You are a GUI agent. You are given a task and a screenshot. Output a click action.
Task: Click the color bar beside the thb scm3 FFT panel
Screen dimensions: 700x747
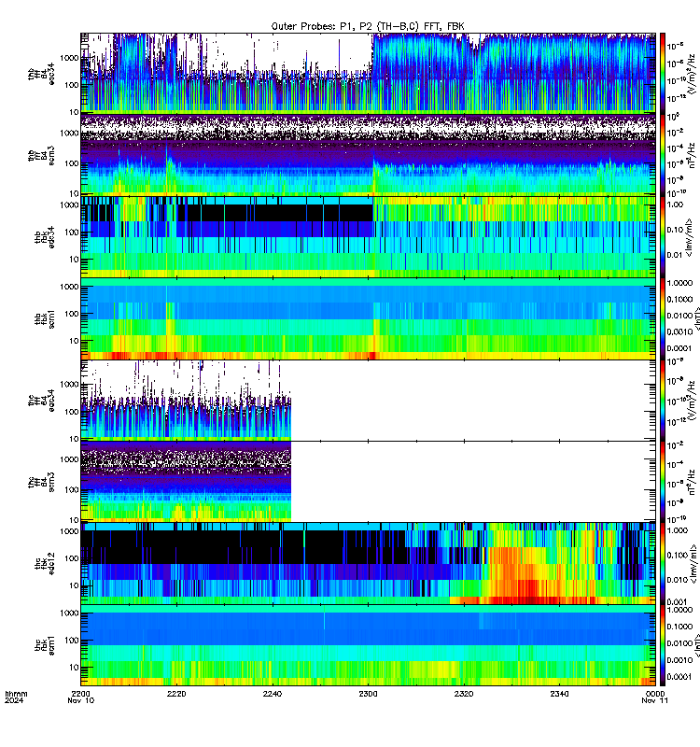[662, 154]
